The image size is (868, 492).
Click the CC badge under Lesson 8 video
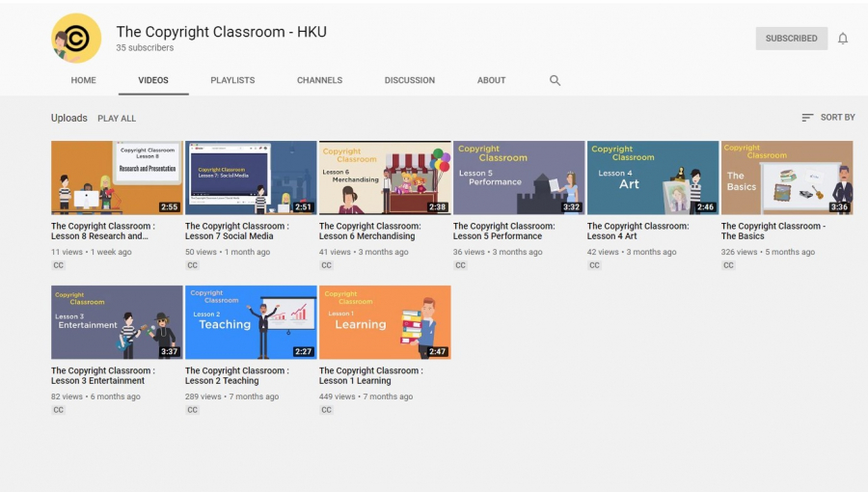[58, 265]
